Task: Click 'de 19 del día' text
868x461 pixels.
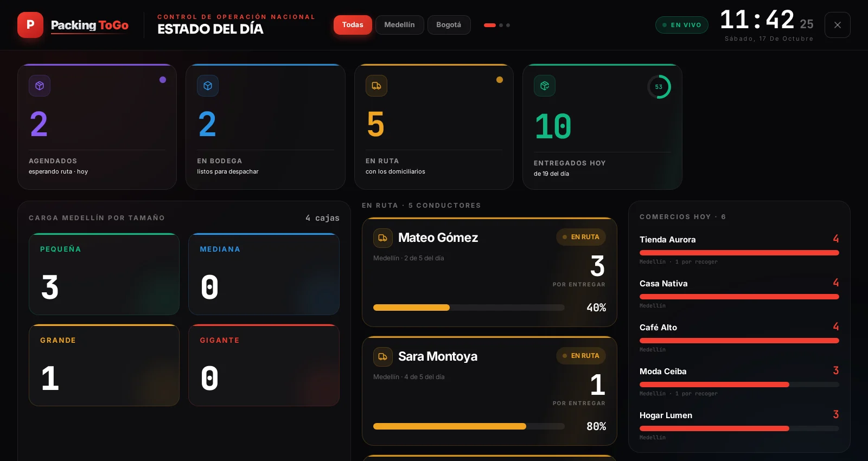Action: [551, 174]
